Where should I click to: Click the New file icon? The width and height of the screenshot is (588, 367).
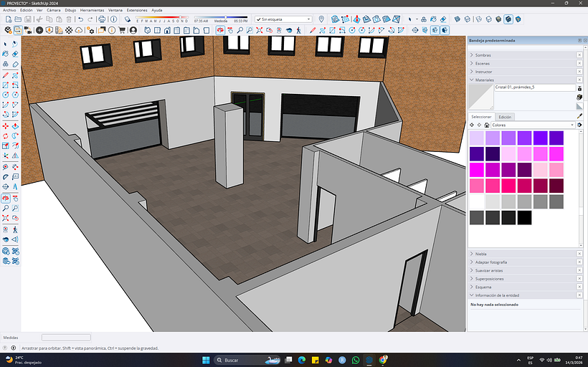(9, 19)
